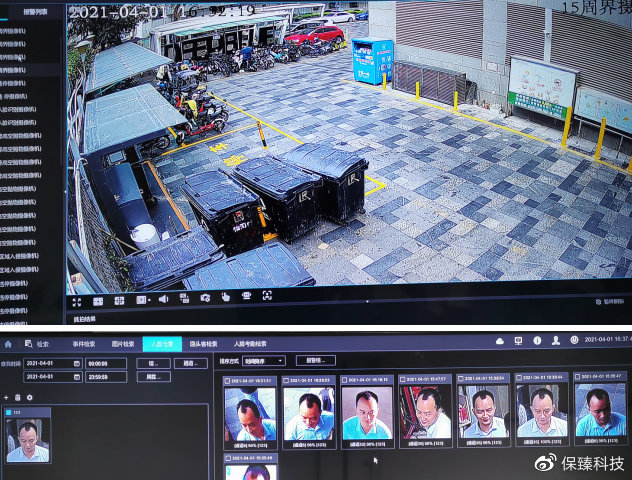632x480 pixels.
Task: Click the cloud icon in top bar
Action: (500, 341)
